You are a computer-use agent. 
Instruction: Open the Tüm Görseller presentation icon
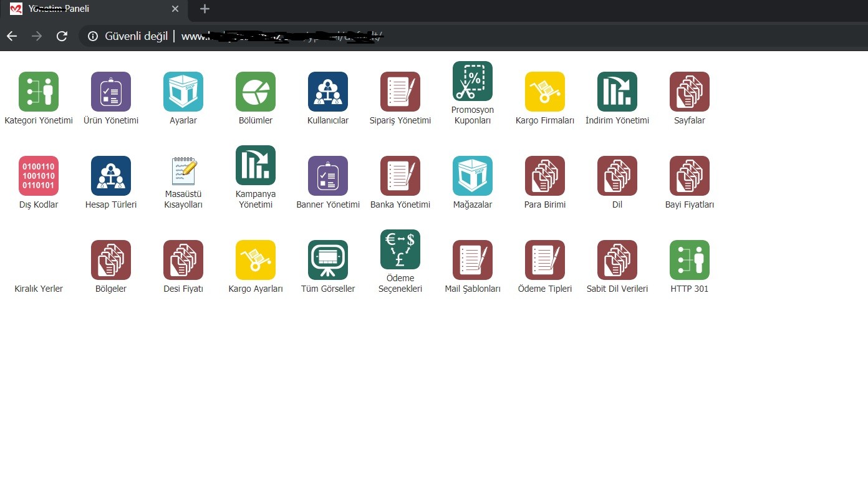pyautogui.click(x=328, y=260)
